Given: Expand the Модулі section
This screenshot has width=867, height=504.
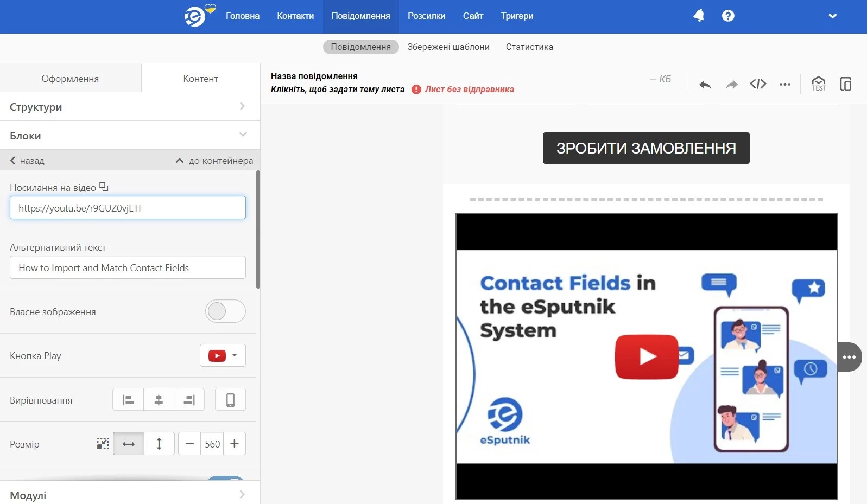Looking at the screenshot, I should point(130,495).
